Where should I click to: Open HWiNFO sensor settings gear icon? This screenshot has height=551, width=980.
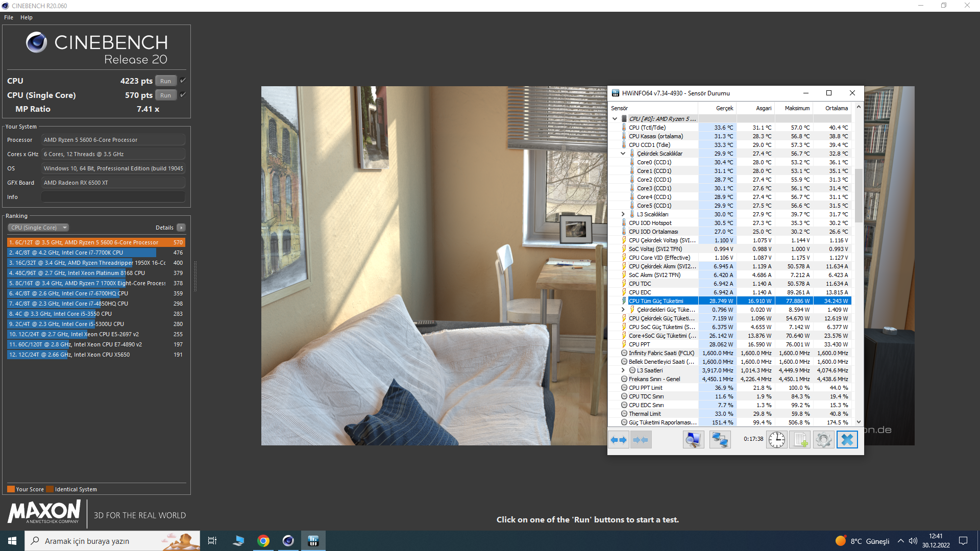[823, 440]
